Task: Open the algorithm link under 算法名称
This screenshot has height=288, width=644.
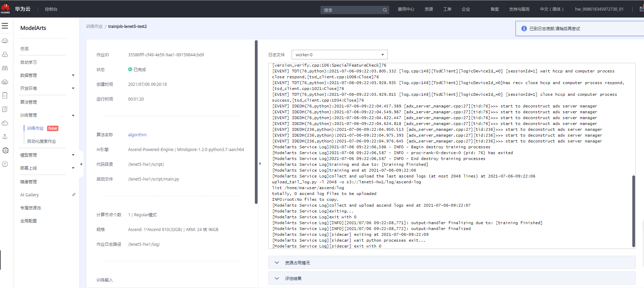Action: 137,135
